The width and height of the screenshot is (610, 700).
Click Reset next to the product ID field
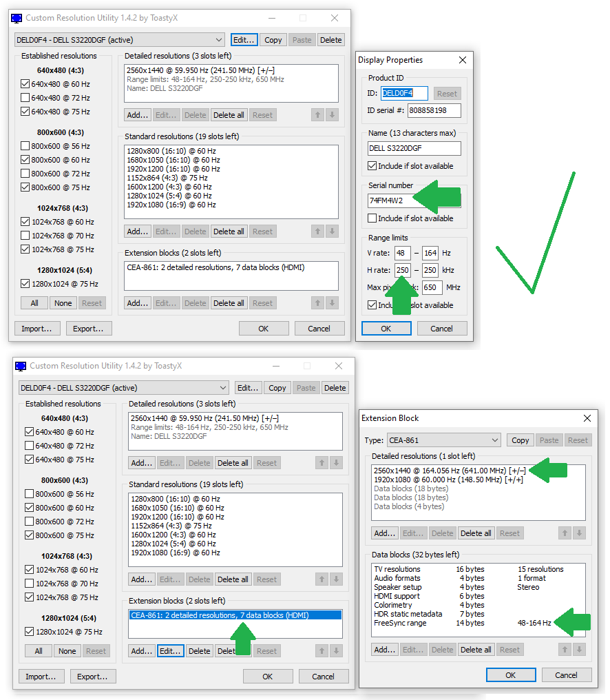[x=447, y=94]
